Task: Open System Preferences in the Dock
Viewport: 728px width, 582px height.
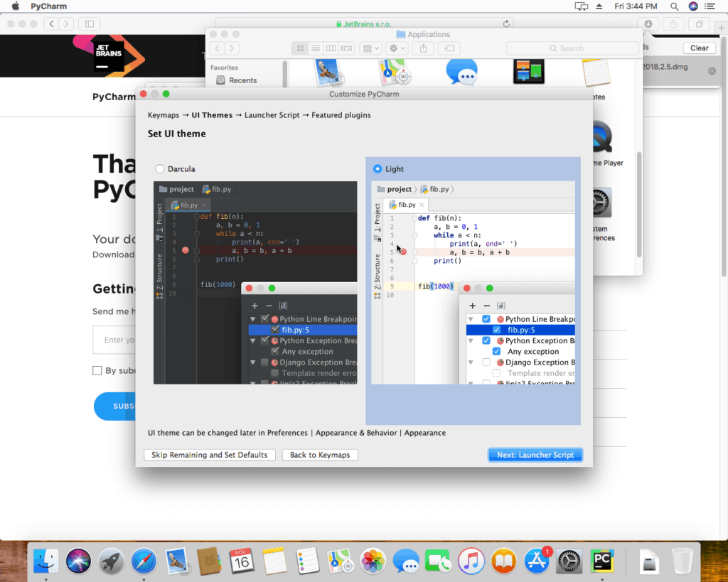Action: pos(569,561)
